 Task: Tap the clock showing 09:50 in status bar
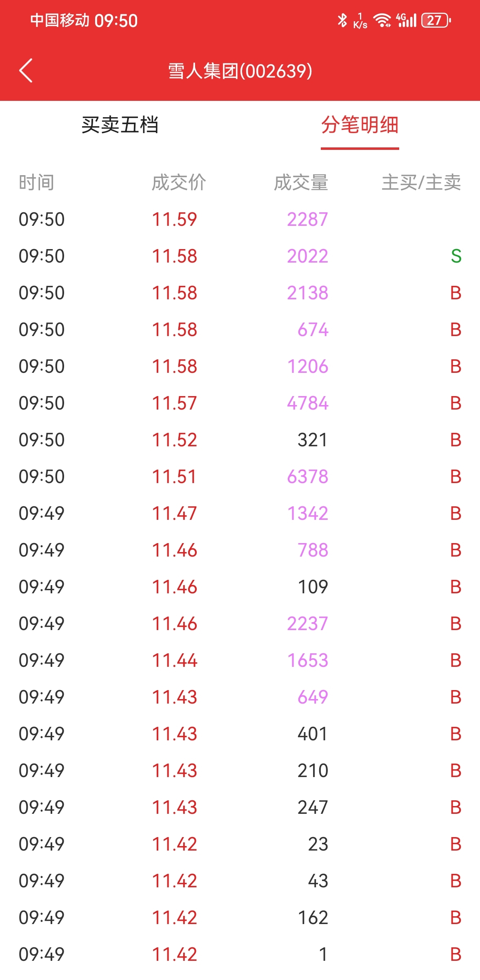116,20
